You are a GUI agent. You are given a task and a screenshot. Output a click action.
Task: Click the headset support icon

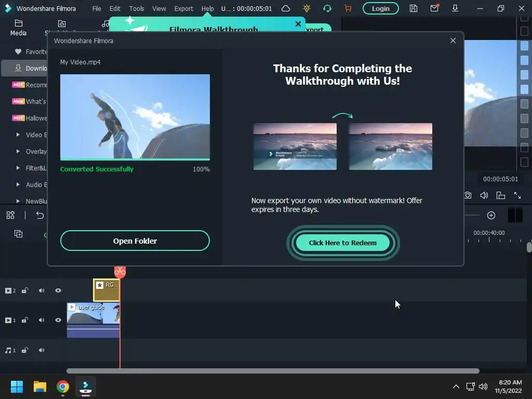pyautogui.click(x=327, y=8)
